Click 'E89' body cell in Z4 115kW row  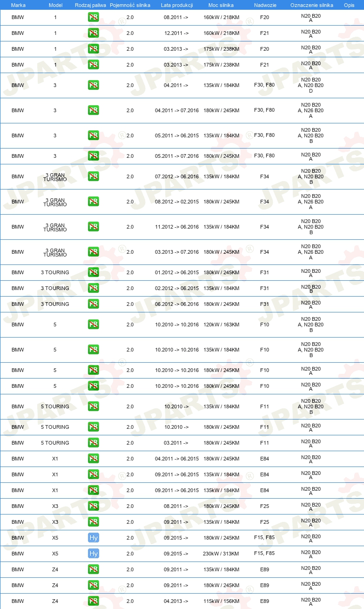pos(264,601)
